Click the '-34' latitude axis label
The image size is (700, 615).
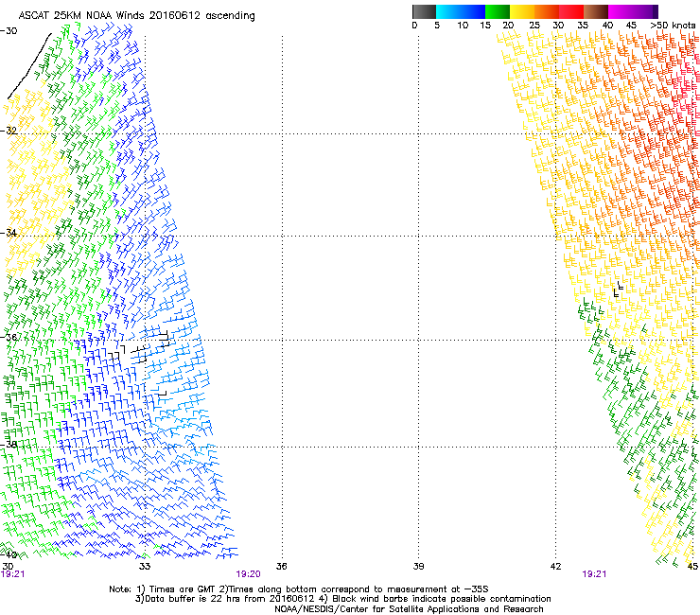point(9,233)
